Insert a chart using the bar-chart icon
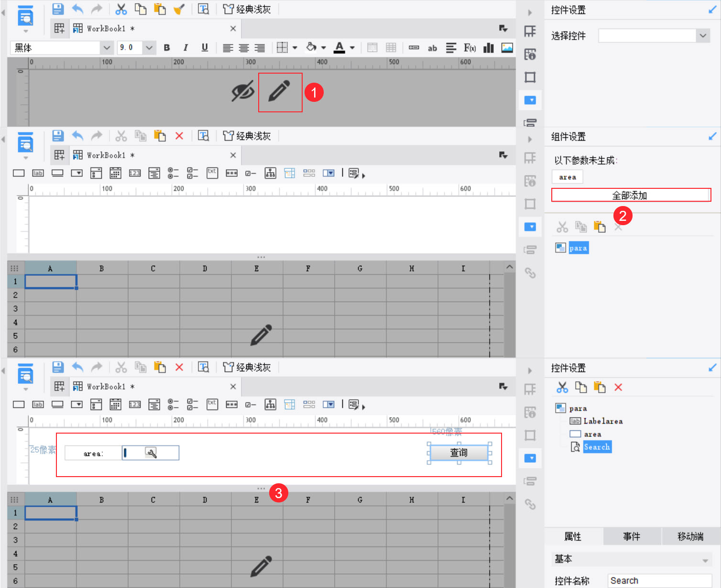Viewport: 721px width, 588px height. tap(489, 48)
